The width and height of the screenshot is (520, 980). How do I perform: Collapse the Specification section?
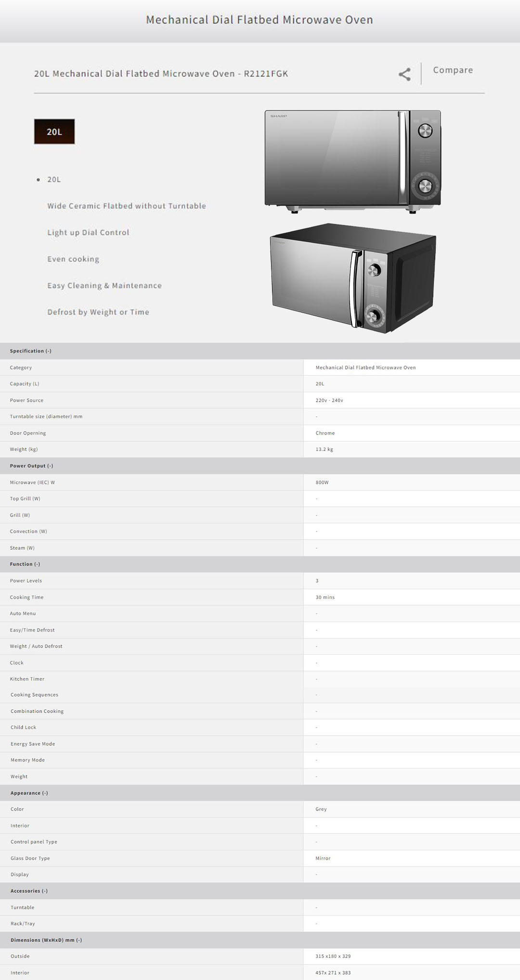coord(31,351)
